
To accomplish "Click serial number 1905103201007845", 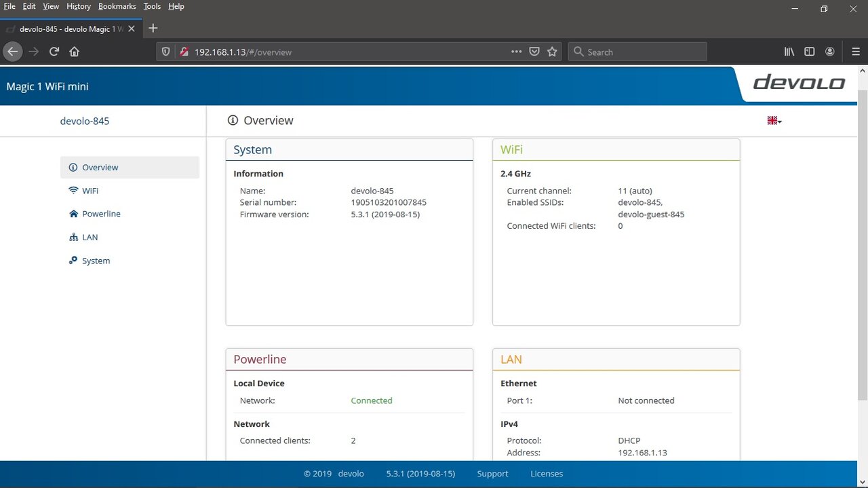I will (389, 202).
